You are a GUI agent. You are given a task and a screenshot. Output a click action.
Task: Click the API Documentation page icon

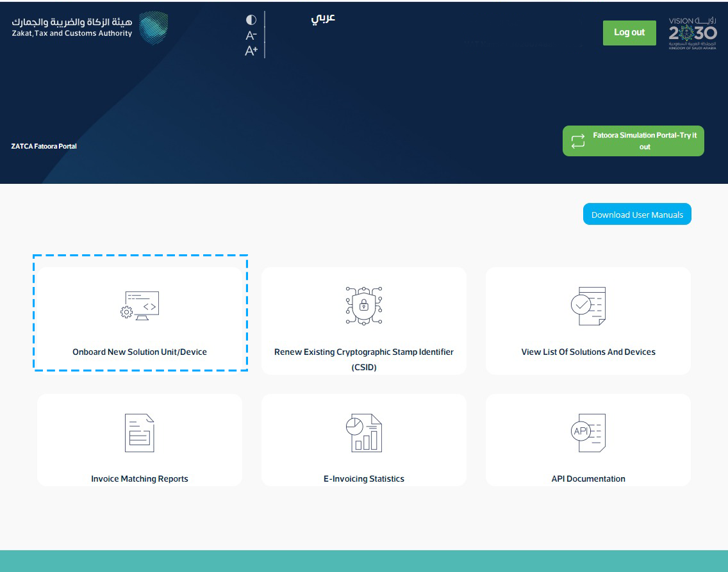coord(588,433)
